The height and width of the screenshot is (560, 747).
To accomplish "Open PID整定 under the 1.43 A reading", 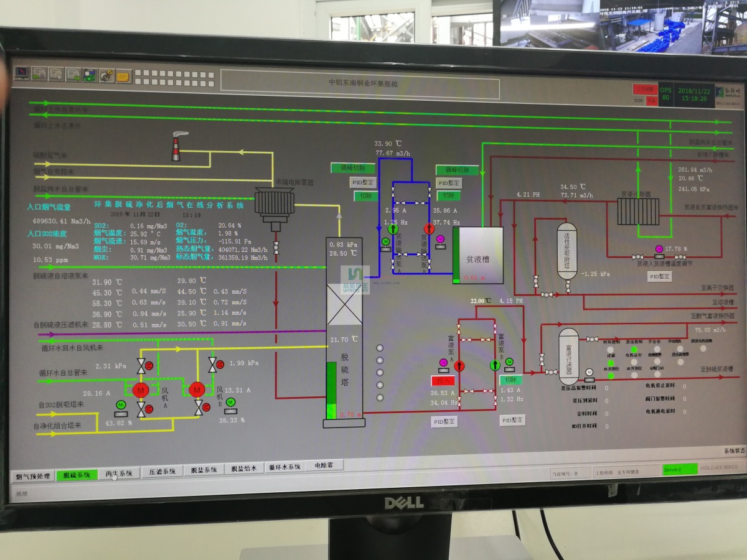I will [x=513, y=420].
